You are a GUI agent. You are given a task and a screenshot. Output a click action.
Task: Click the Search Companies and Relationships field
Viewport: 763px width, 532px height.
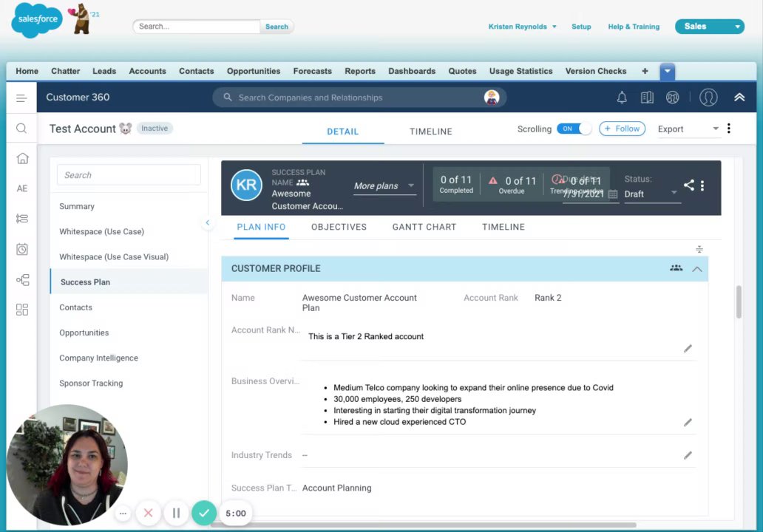point(359,98)
